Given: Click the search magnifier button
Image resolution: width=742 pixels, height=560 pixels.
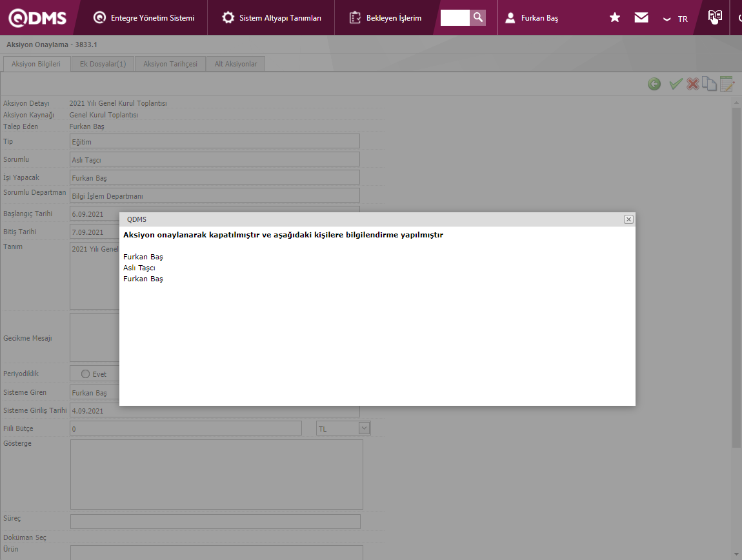Looking at the screenshot, I should tap(477, 17).
